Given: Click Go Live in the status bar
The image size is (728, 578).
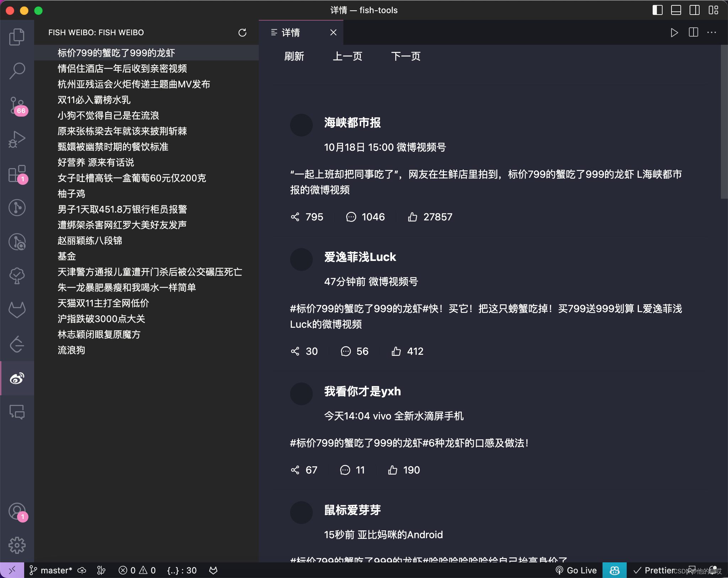Looking at the screenshot, I should click(576, 570).
